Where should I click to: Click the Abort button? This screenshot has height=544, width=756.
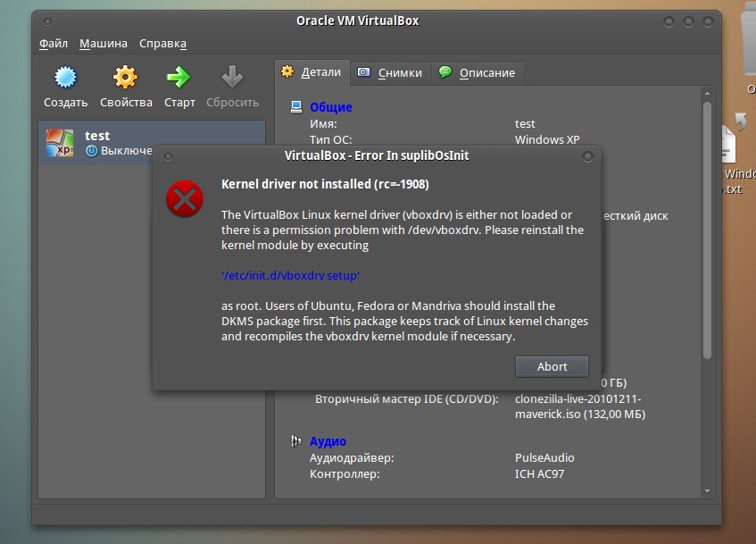point(552,367)
